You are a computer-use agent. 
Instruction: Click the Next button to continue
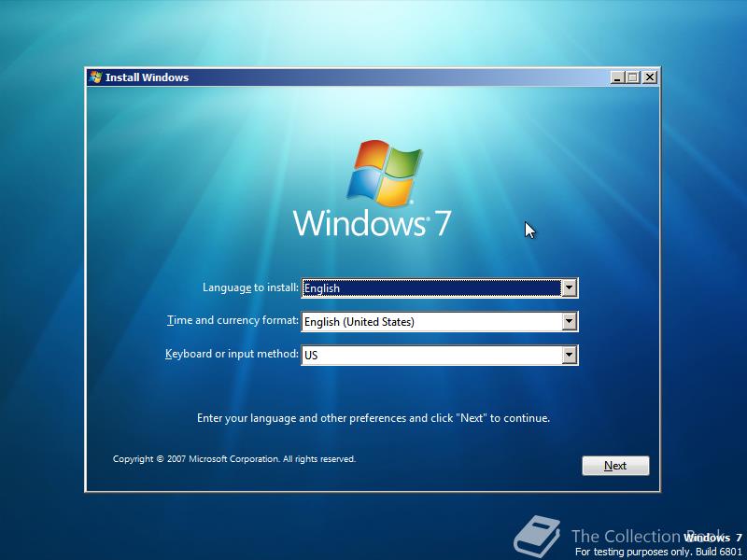(615, 466)
